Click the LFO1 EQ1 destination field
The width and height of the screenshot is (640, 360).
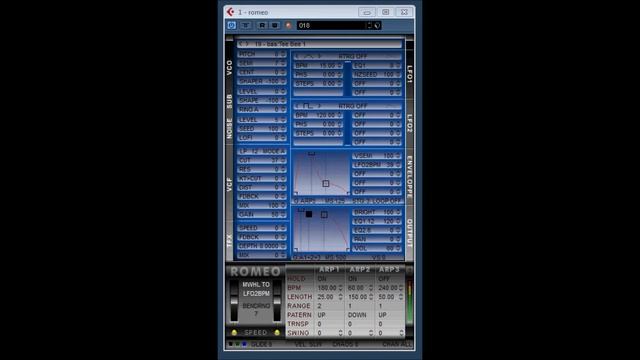377,65
